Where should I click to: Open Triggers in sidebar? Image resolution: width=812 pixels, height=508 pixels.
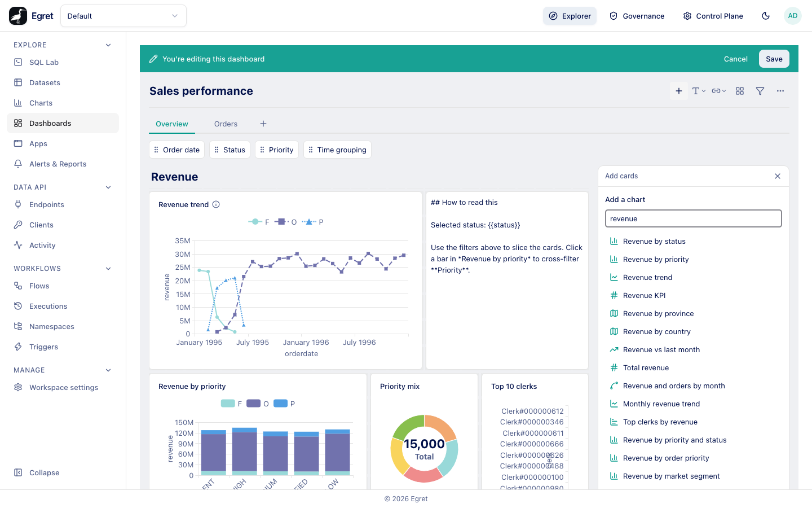click(63, 347)
